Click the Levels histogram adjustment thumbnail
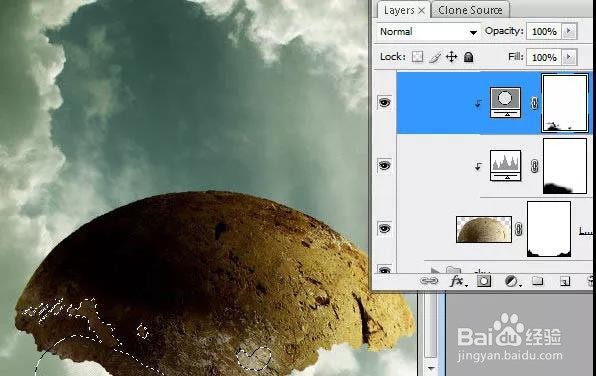The width and height of the screenshot is (596, 376). 505,165
